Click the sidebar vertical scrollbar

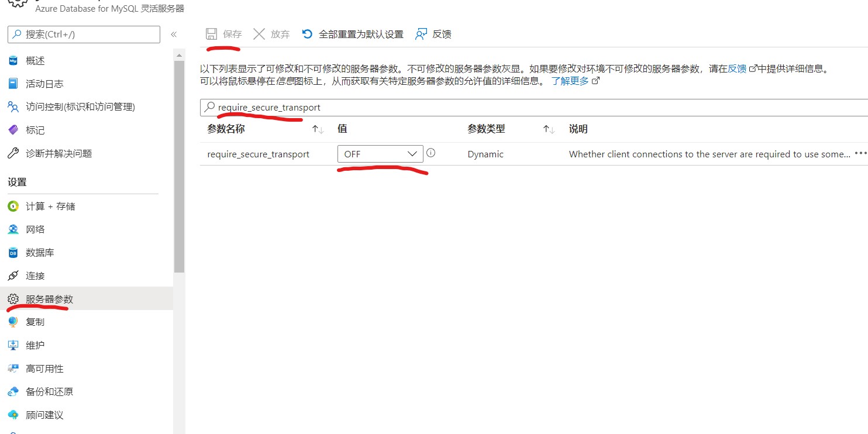(x=179, y=166)
